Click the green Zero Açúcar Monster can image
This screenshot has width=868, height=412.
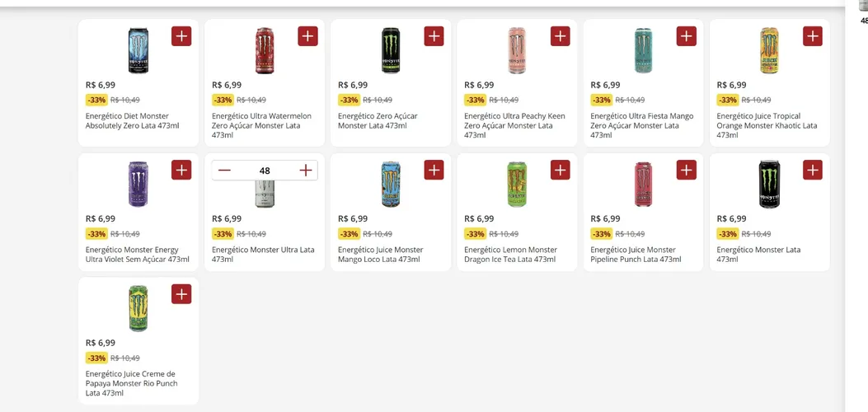click(x=390, y=50)
